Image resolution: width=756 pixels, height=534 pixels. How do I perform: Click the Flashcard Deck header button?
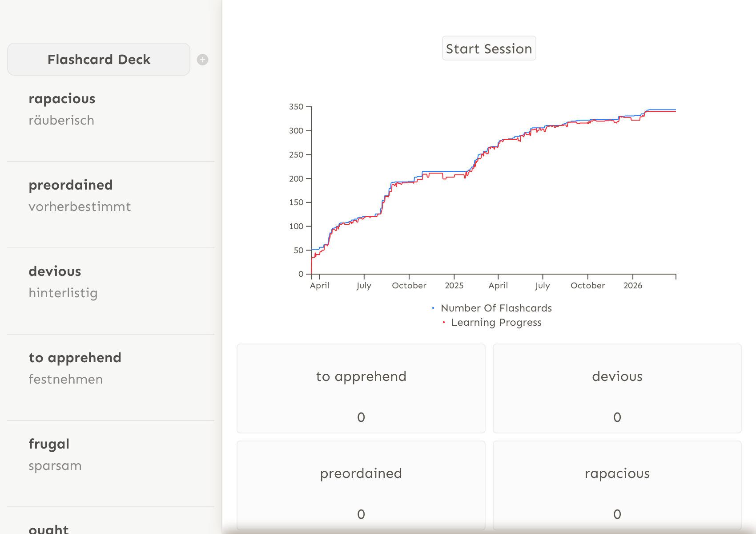(x=99, y=59)
